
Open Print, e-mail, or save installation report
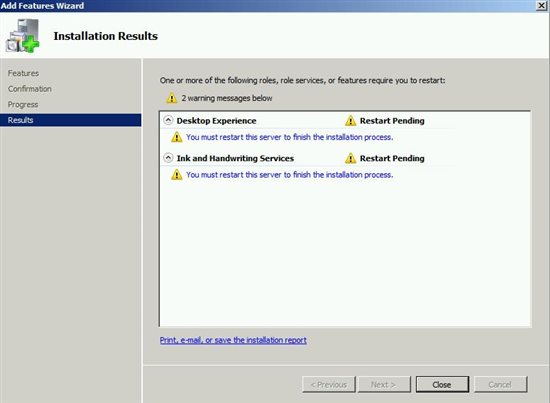233,340
